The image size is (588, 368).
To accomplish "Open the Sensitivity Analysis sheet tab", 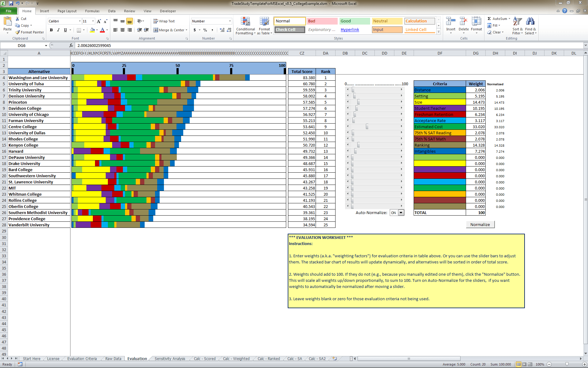I will point(169,358).
